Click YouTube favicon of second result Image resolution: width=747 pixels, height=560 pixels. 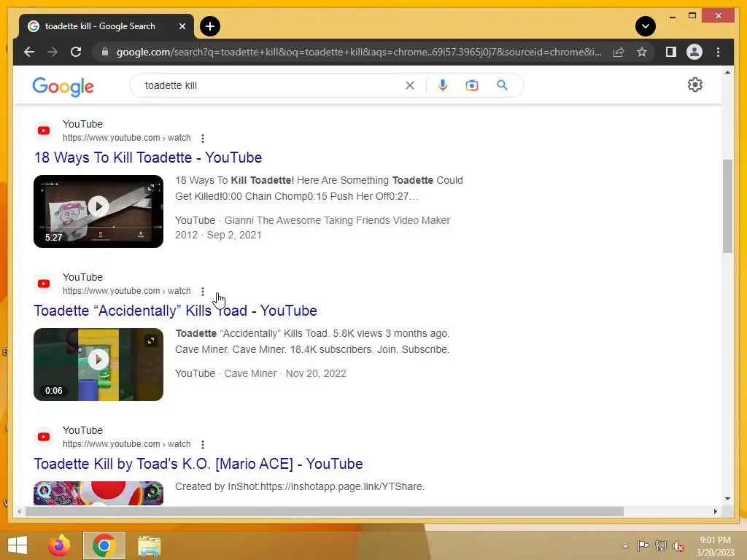click(x=44, y=284)
